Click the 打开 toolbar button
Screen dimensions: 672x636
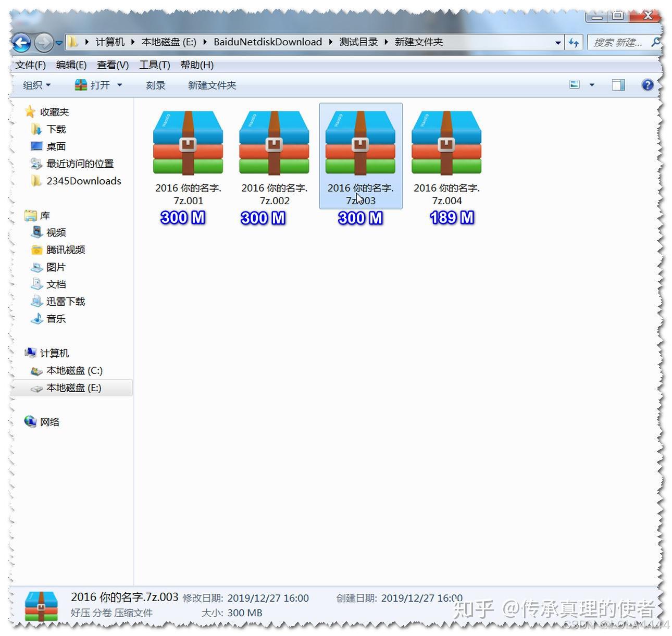[93, 85]
